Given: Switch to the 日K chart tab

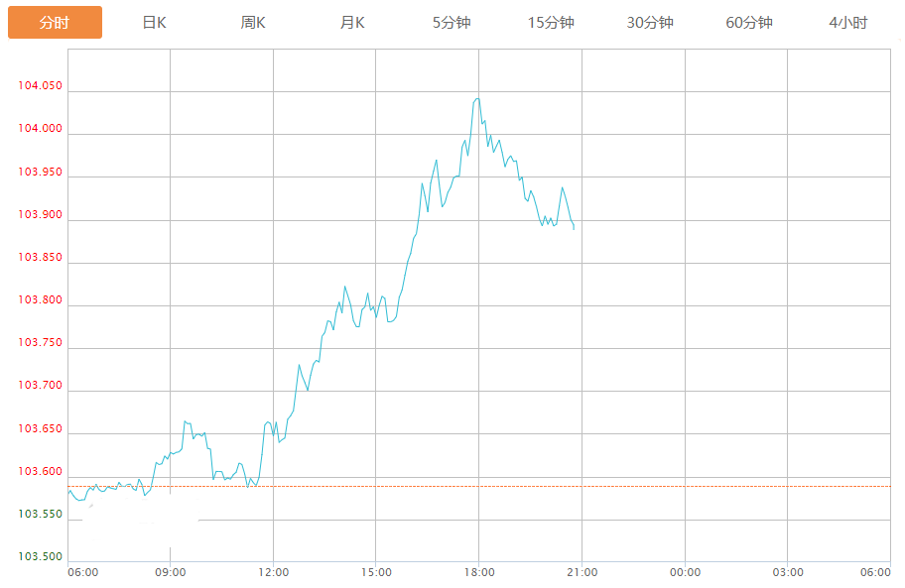Looking at the screenshot, I should 154,23.
